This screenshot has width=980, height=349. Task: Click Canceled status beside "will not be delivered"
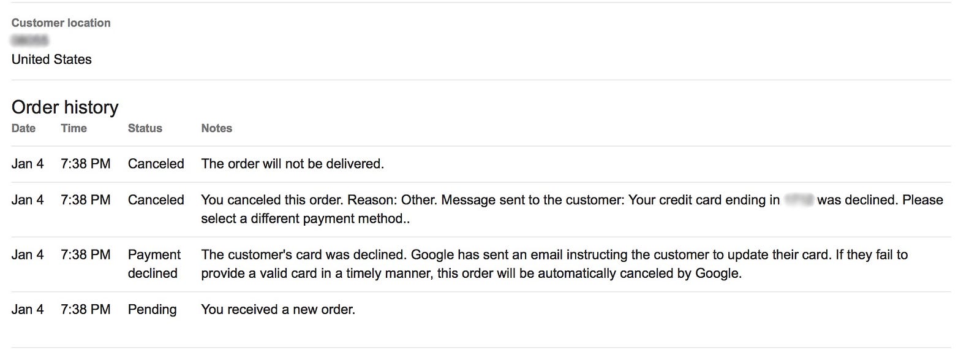point(156,164)
